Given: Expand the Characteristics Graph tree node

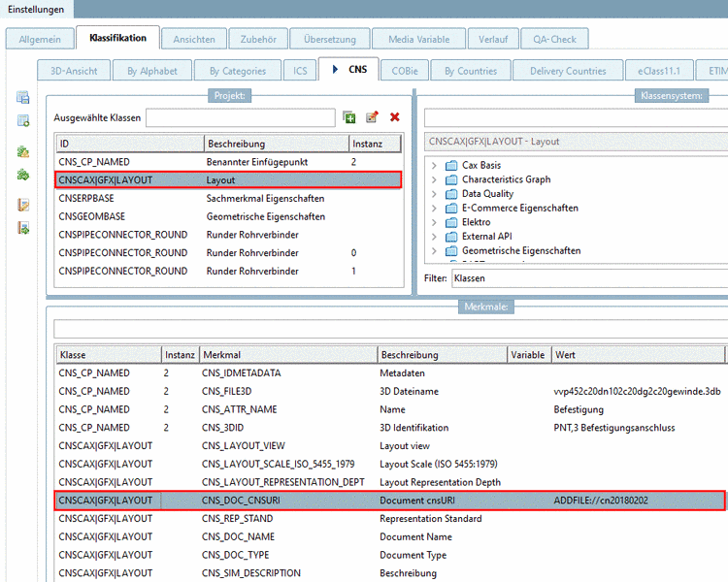Looking at the screenshot, I should click(434, 179).
